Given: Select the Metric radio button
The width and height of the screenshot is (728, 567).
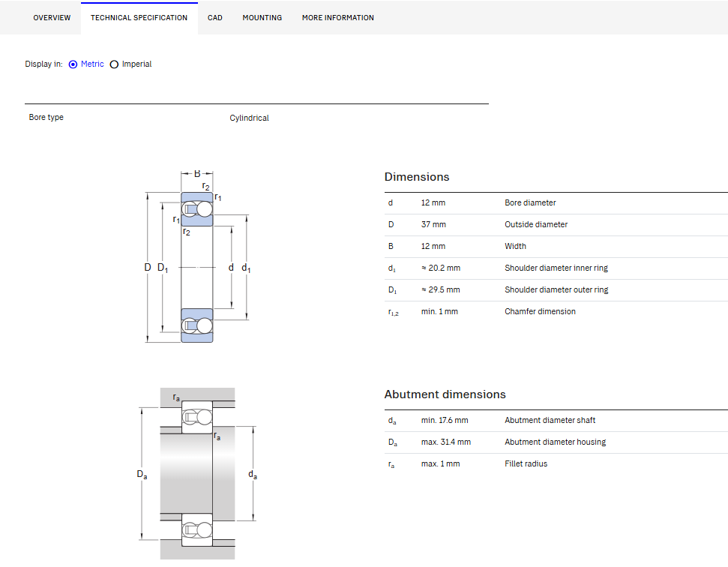Looking at the screenshot, I should (73, 64).
